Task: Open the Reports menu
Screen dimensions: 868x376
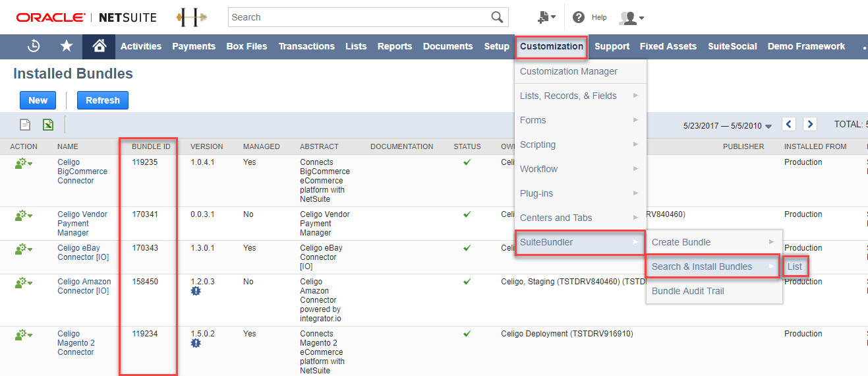Action: pos(395,46)
